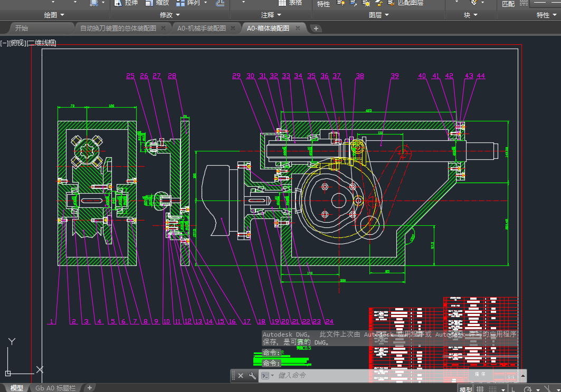
Task: Close the A0-箱体装配图 drawing tab
Action: point(298,28)
